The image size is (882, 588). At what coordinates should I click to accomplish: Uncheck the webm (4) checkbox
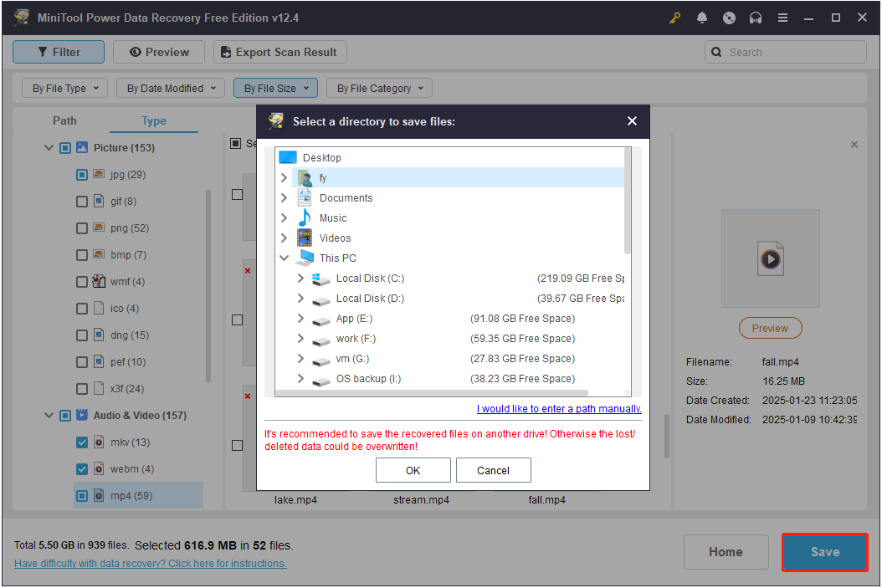81,469
